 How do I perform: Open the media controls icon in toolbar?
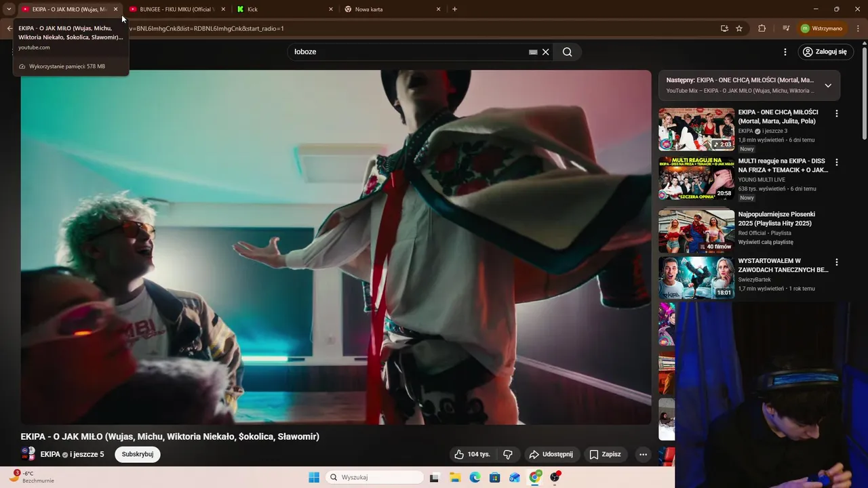(786, 28)
